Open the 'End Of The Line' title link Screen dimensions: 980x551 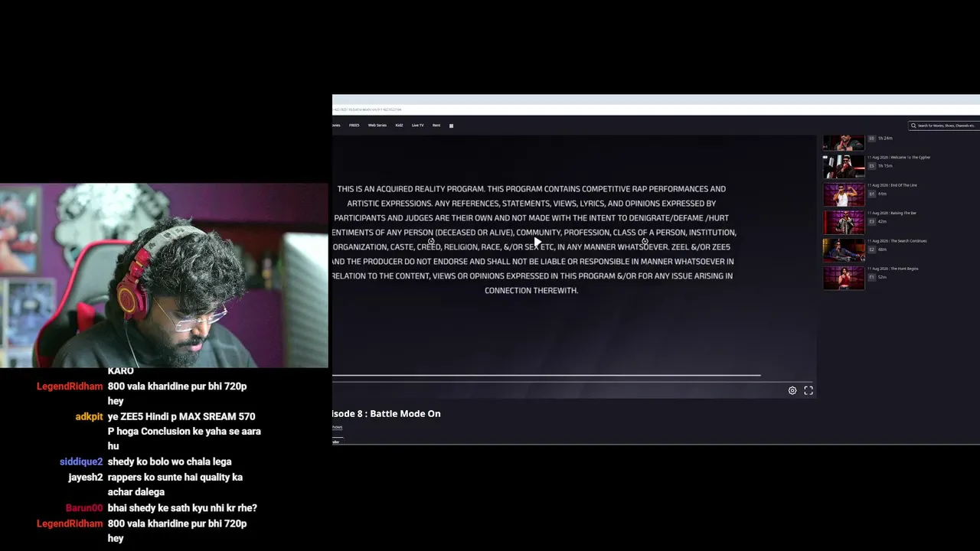892,185
